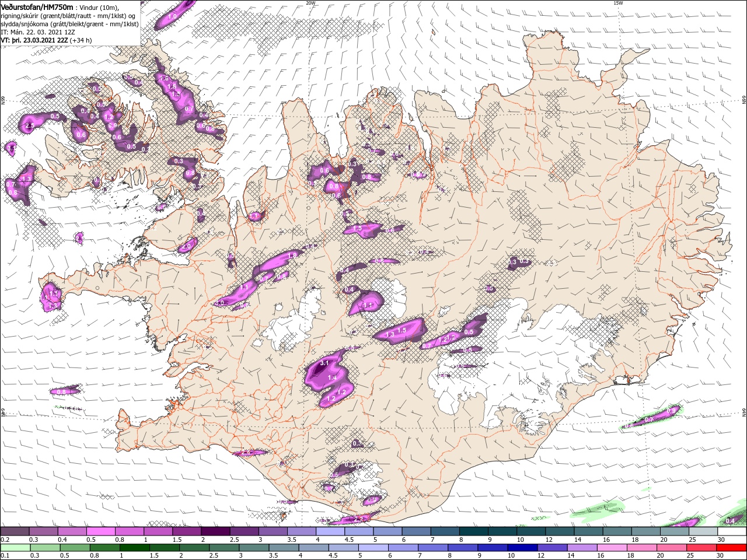Click the light blue snow swatch between 4 and 4.5
The width and height of the screenshot is (747, 560).
pyautogui.click(x=331, y=531)
